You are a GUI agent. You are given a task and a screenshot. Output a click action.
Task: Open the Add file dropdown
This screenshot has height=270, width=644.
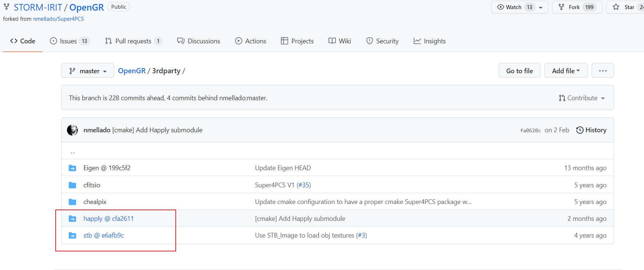click(x=566, y=71)
